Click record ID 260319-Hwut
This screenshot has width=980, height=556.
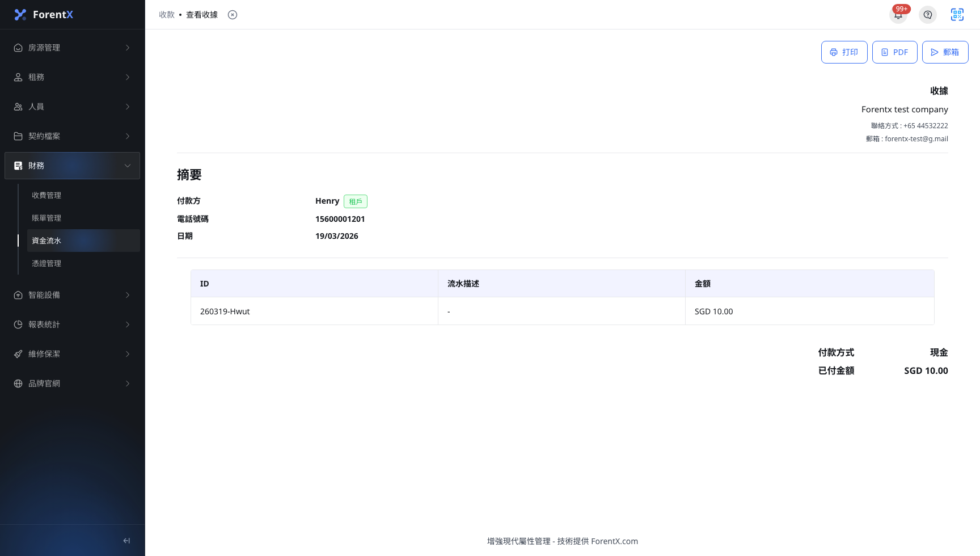coord(225,311)
